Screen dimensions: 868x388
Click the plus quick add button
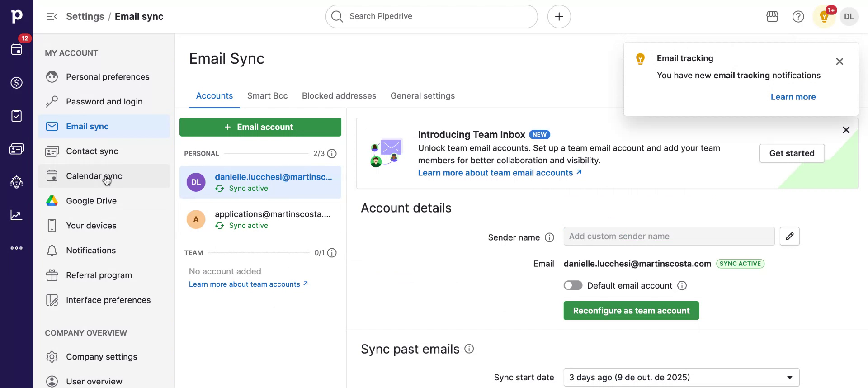pyautogui.click(x=559, y=17)
